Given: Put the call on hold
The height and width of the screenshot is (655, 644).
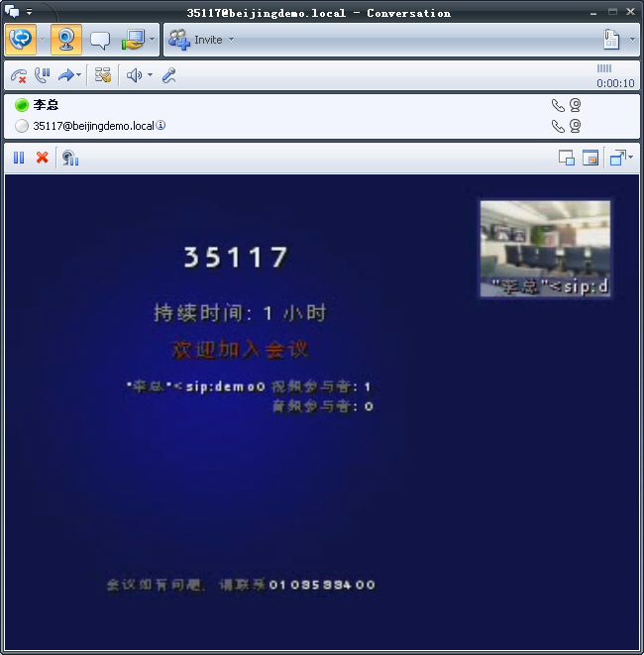Looking at the screenshot, I should tap(42, 75).
